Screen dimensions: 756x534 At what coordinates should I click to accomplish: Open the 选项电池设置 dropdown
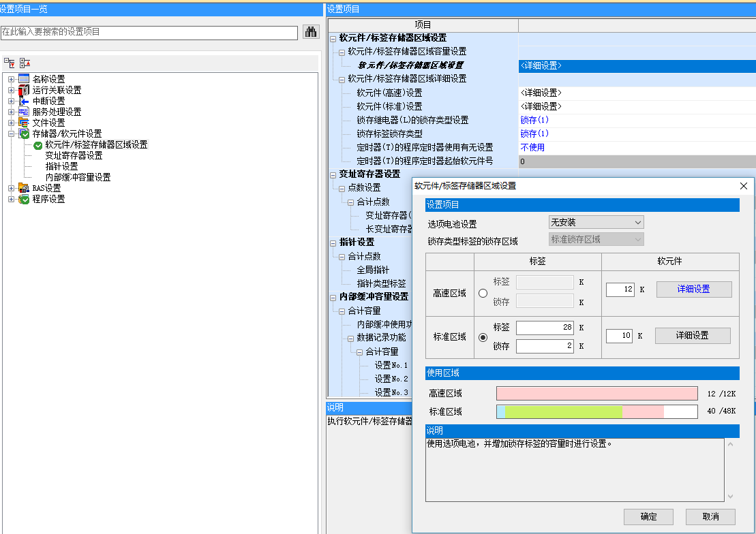coord(596,223)
